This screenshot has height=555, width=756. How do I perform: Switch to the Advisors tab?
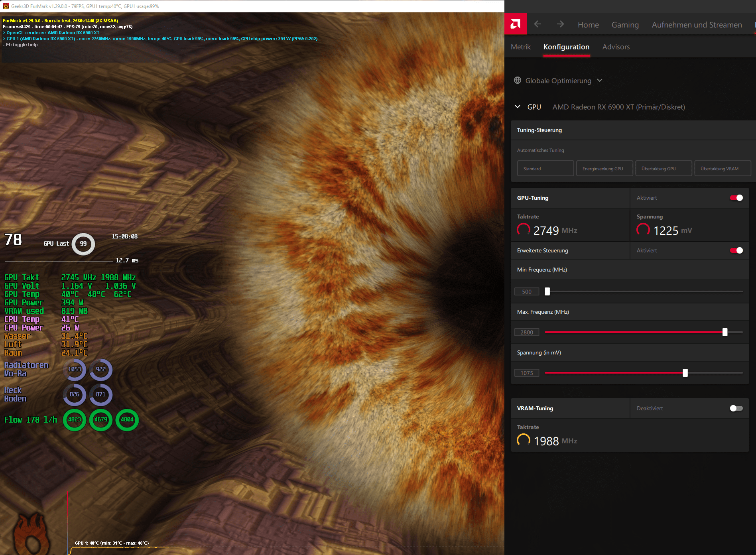point(616,47)
